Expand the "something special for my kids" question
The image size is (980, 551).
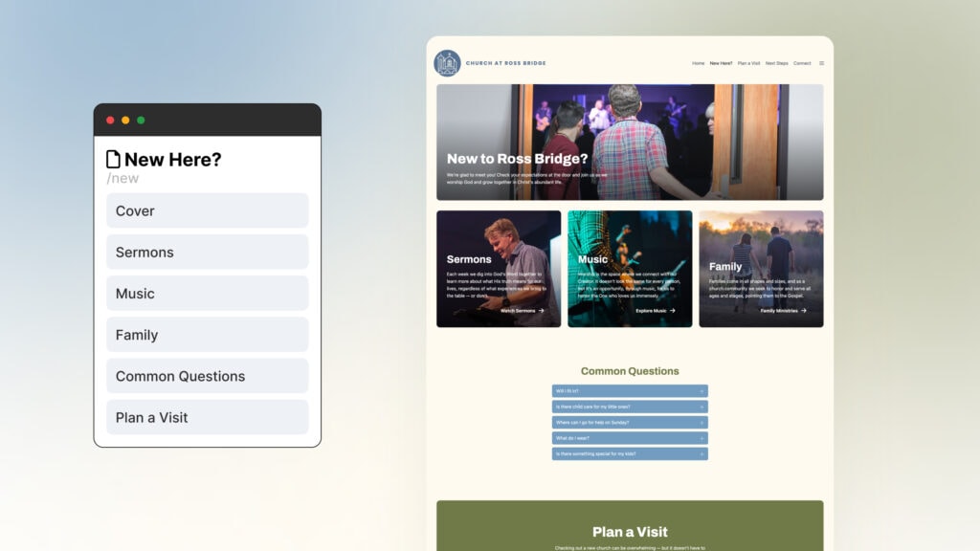click(x=629, y=453)
